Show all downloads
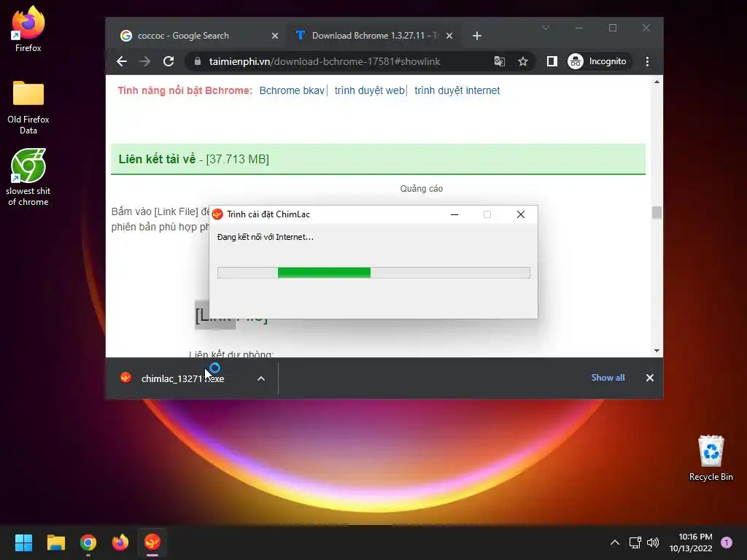This screenshot has width=747, height=560. tap(608, 378)
